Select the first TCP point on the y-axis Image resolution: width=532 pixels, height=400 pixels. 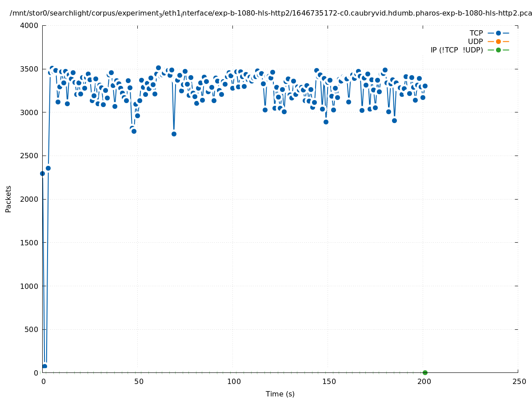43,173
